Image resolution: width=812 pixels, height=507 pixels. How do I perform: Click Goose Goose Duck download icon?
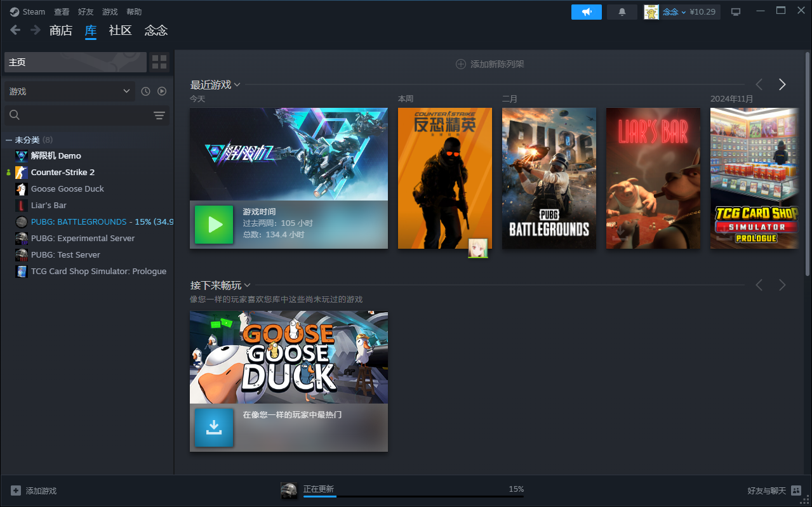click(x=214, y=428)
